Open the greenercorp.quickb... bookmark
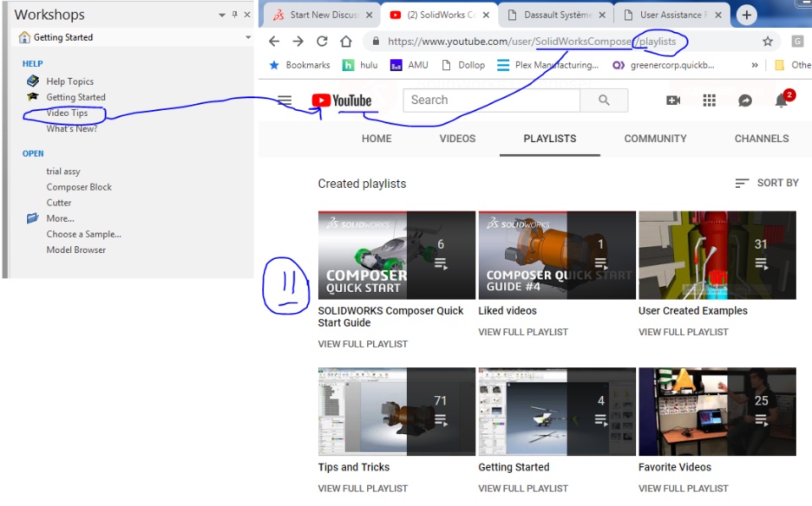The image size is (812, 506). pyautogui.click(x=663, y=65)
